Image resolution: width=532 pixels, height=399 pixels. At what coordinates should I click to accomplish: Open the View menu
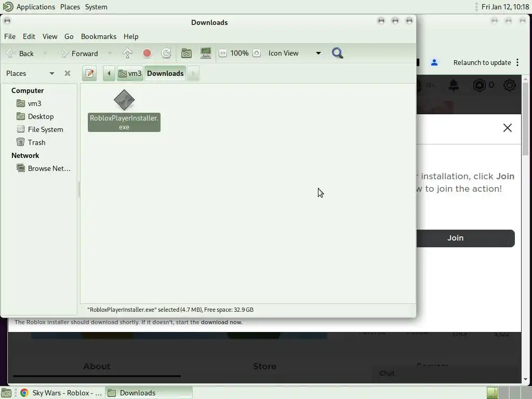50,36
